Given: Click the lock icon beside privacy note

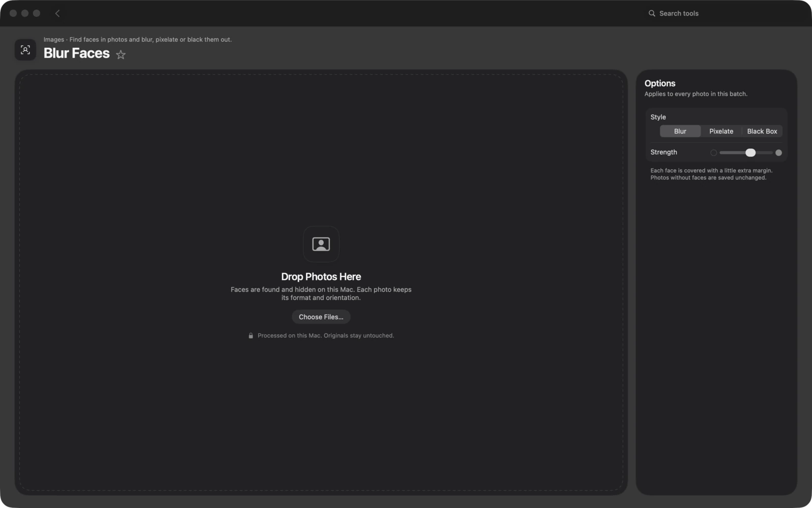Looking at the screenshot, I should tap(251, 336).
